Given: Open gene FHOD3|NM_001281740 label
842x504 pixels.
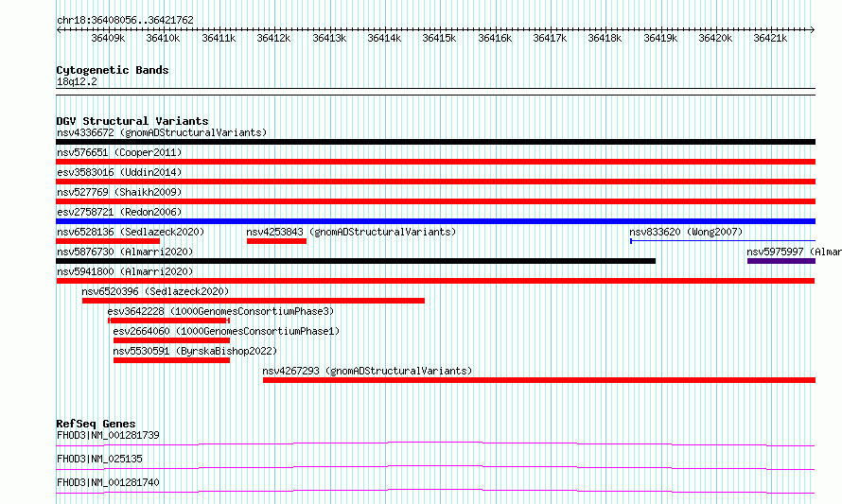Looking at the screenshot, I should click(x=108, y=482).
